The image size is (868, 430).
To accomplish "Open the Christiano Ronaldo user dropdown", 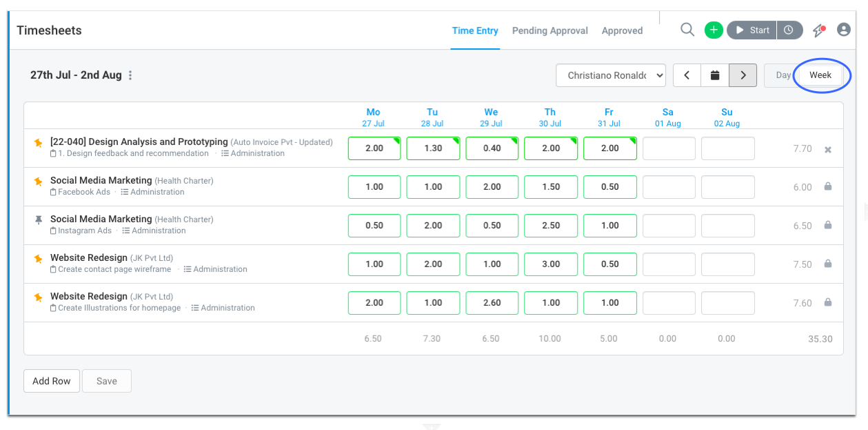I will (x=611, y=75).
